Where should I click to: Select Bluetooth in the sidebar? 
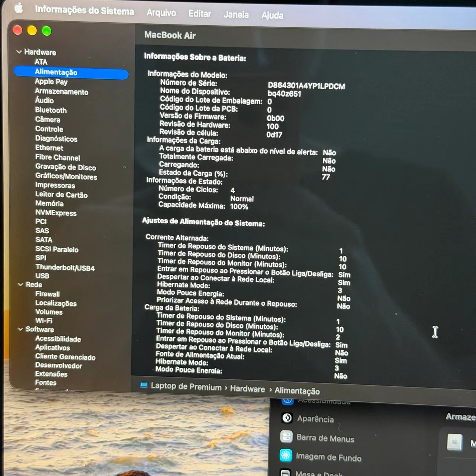(51, 110)
